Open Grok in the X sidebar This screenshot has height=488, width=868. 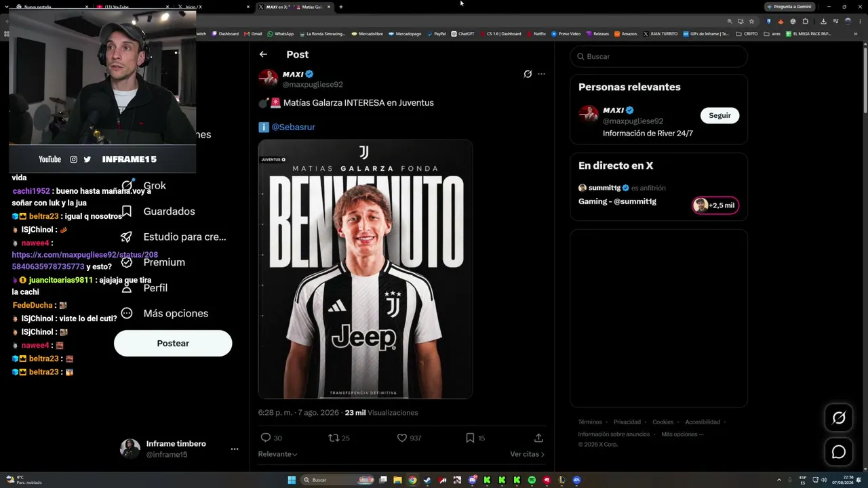[144, 186]
